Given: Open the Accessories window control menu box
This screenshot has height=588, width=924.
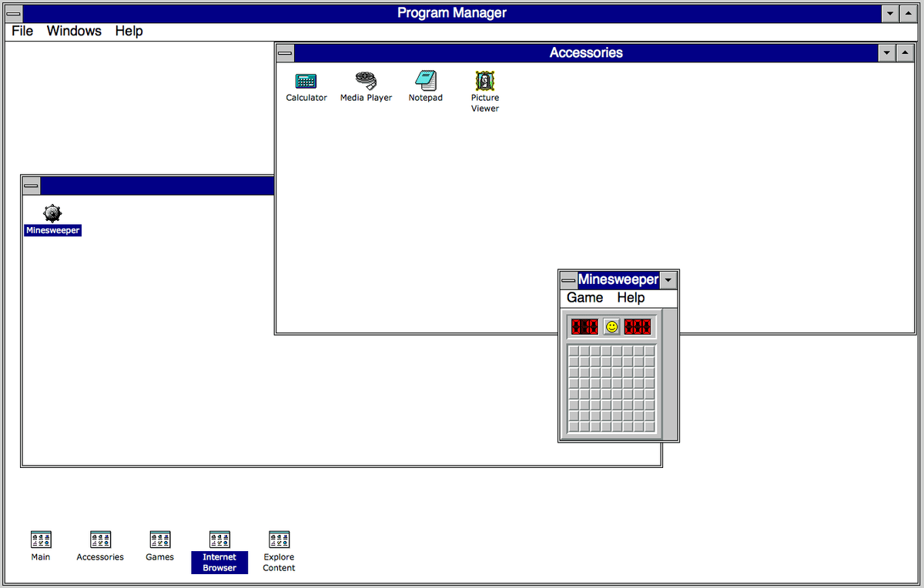Looking at the screenshot, I should (284, 52).
